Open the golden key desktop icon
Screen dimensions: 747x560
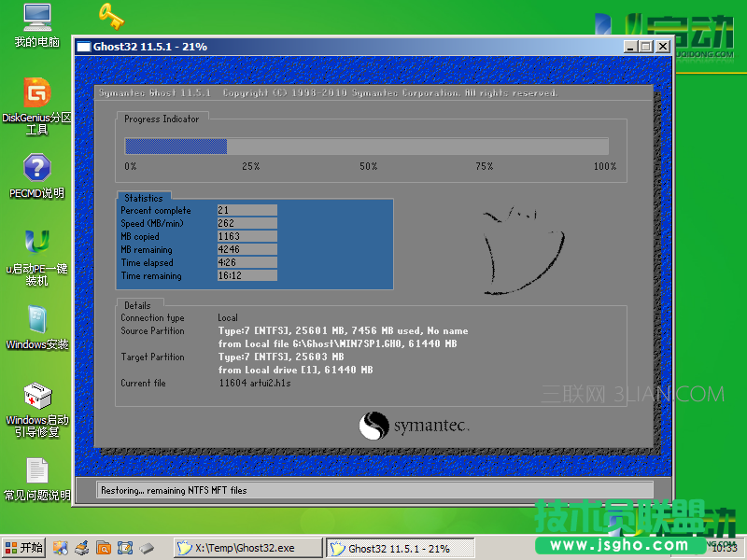tap(111, 16)
